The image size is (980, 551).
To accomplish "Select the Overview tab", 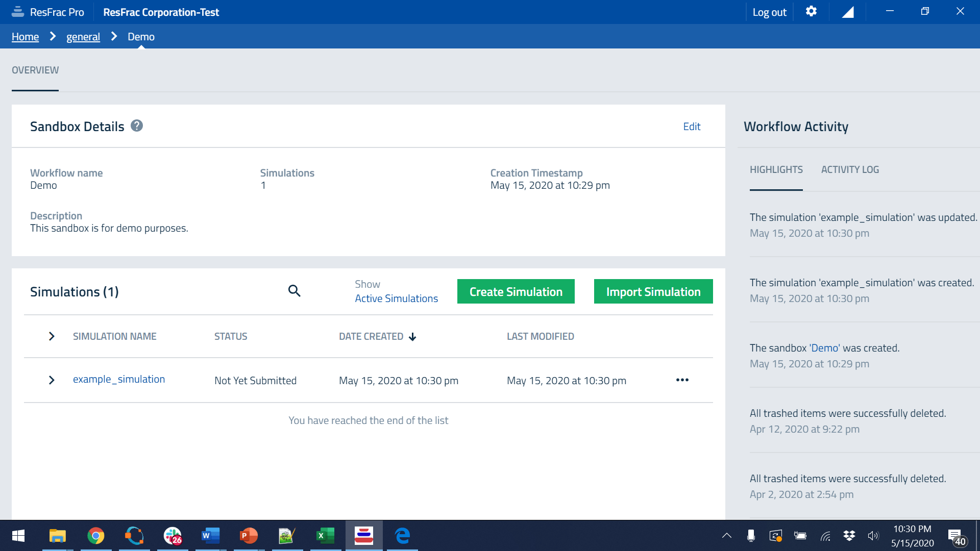I will [x=35, y=70].
